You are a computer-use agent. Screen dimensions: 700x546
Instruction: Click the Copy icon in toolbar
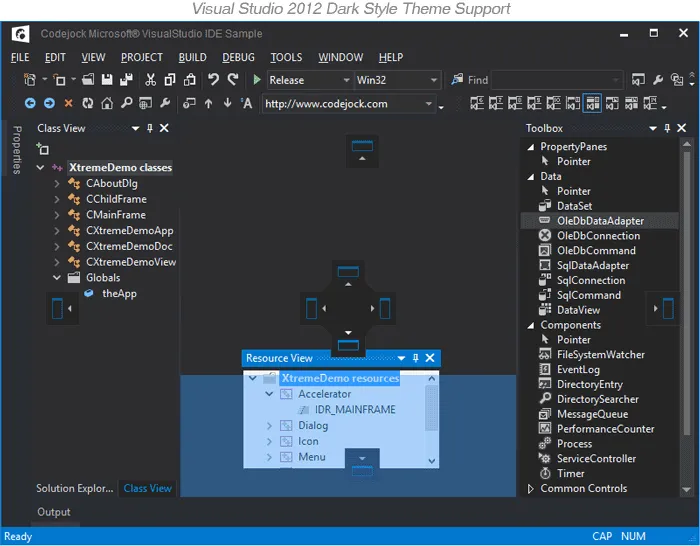pyautogui.click(x=170, y=80)
